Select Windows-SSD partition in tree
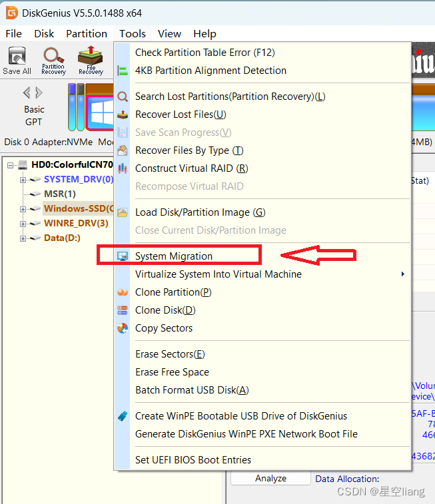The width and height of the screenshot is (435, 504). [x=79, y=208]
